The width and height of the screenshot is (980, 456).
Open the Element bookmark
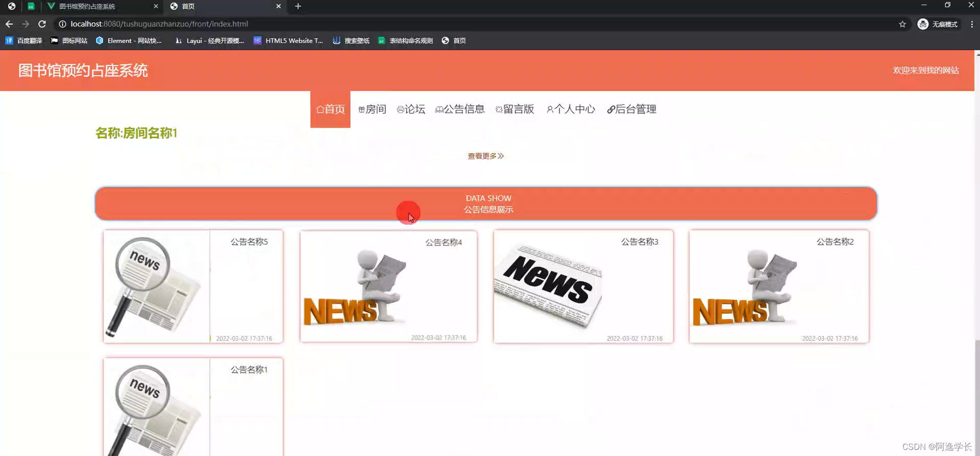click(129, 40)
